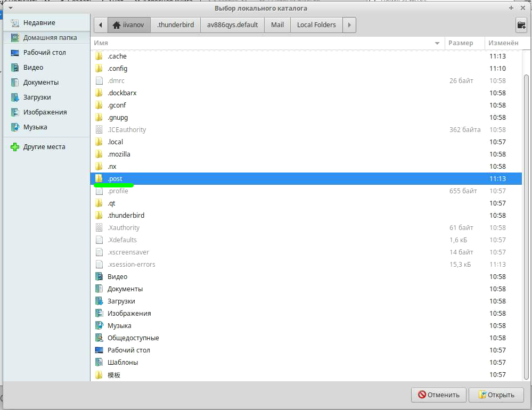Click the .profile file name

coord(118,191)
